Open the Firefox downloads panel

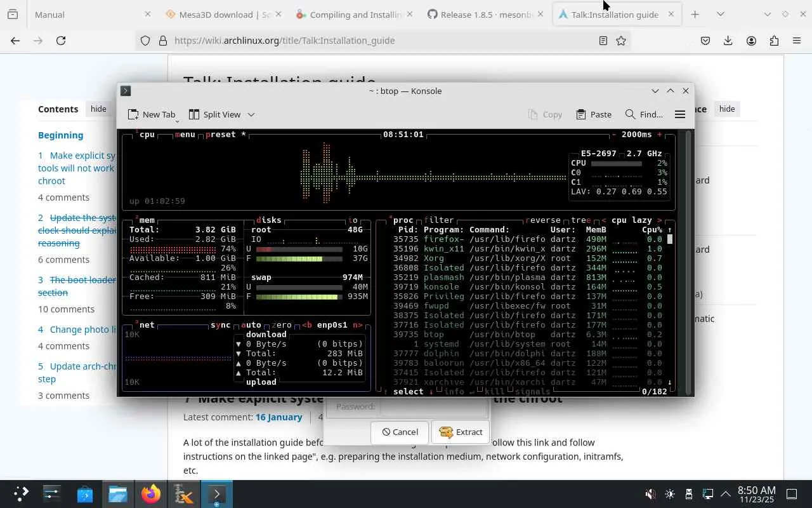pyautogui.click(x=728, y=41)
